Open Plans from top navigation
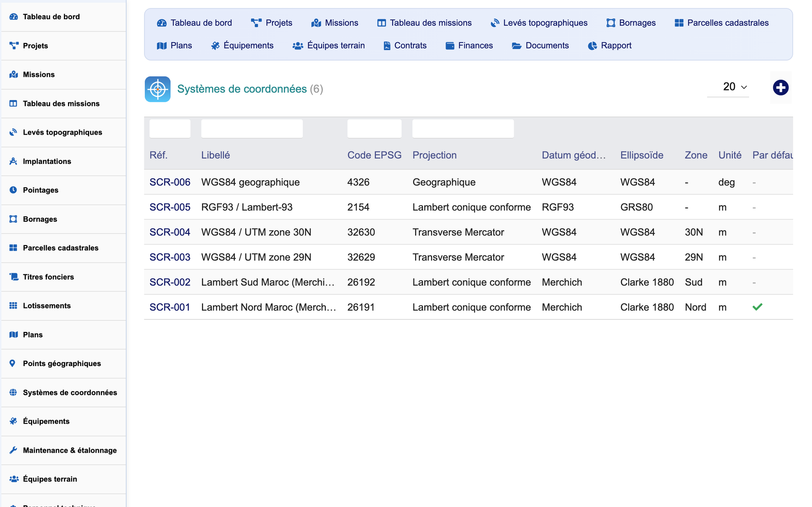The height and width of the screenshot is (507, 812). pos(174,45)
